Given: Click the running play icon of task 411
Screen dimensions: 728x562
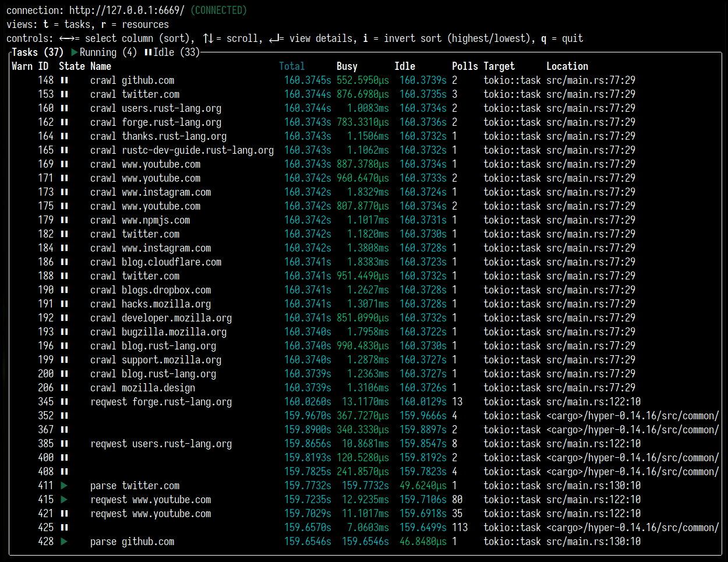Looking at the screenshot, I should point(64,486).
